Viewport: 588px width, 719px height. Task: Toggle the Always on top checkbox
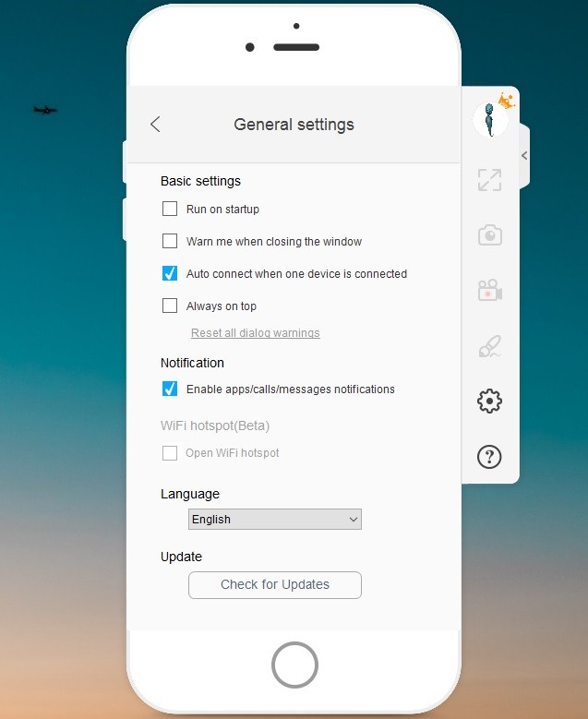click(x=170, y=306)
